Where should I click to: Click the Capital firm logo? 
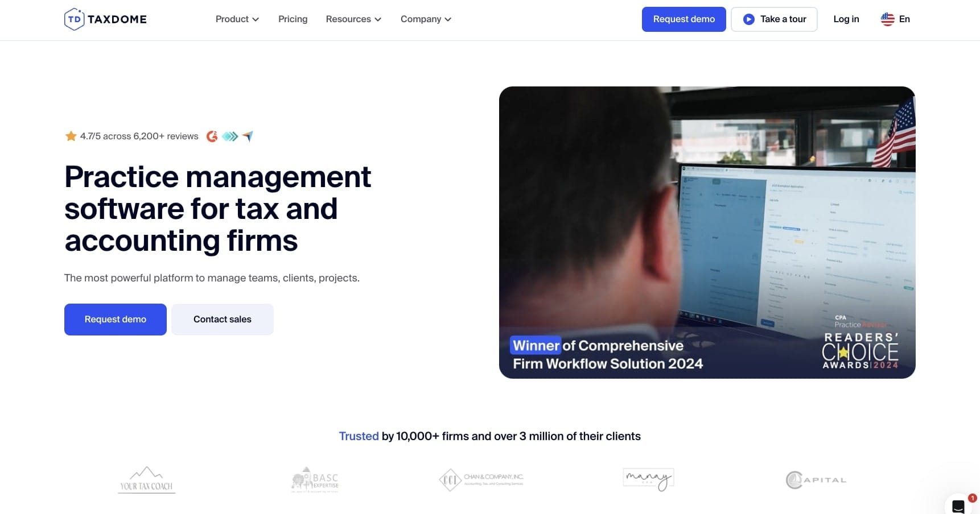coord(816,480)
